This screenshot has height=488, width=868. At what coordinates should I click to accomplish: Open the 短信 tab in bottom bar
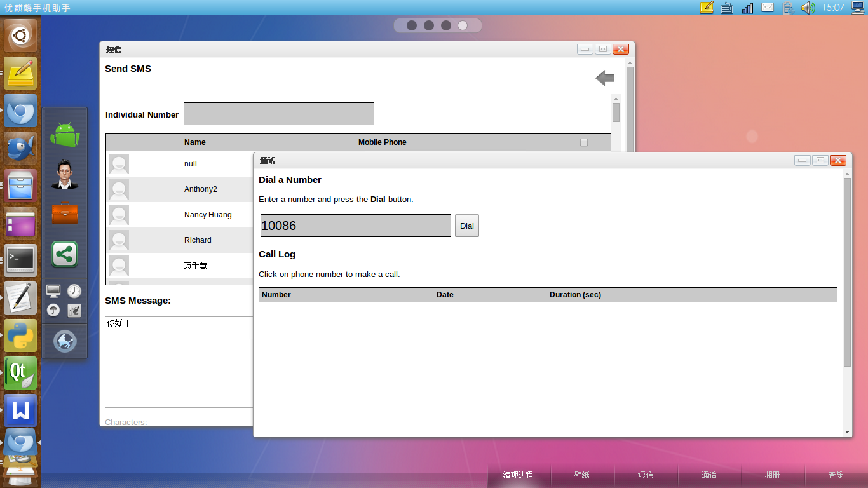coord(646,475)
